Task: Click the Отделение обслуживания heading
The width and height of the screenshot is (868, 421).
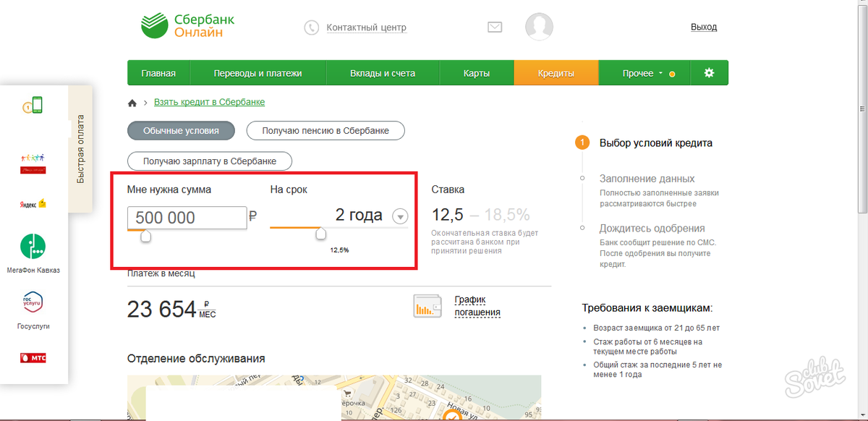Action: [196, 358]
